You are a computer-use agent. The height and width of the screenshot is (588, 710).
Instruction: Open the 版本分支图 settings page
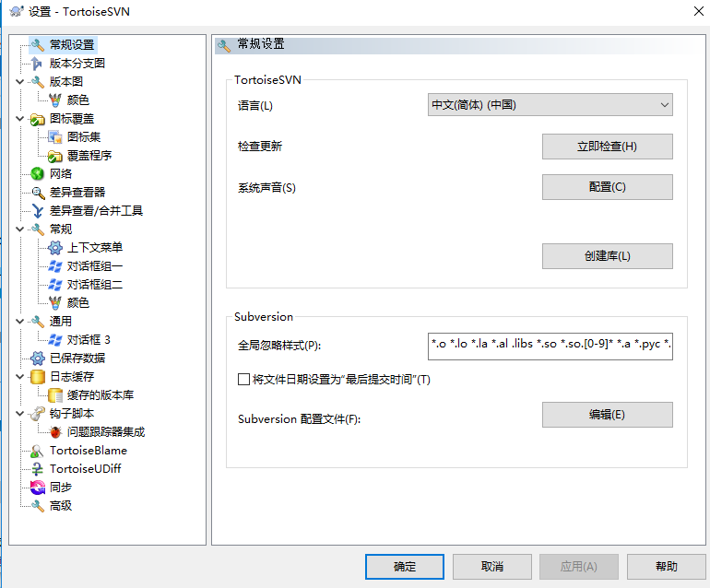click(x=77, y=64)
